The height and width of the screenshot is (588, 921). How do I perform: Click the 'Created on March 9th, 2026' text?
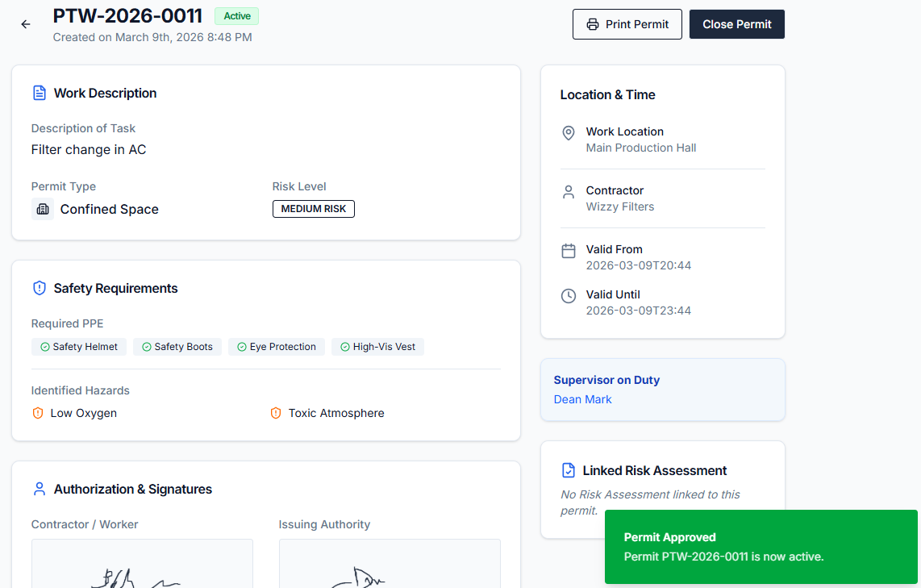click(152, 37)
